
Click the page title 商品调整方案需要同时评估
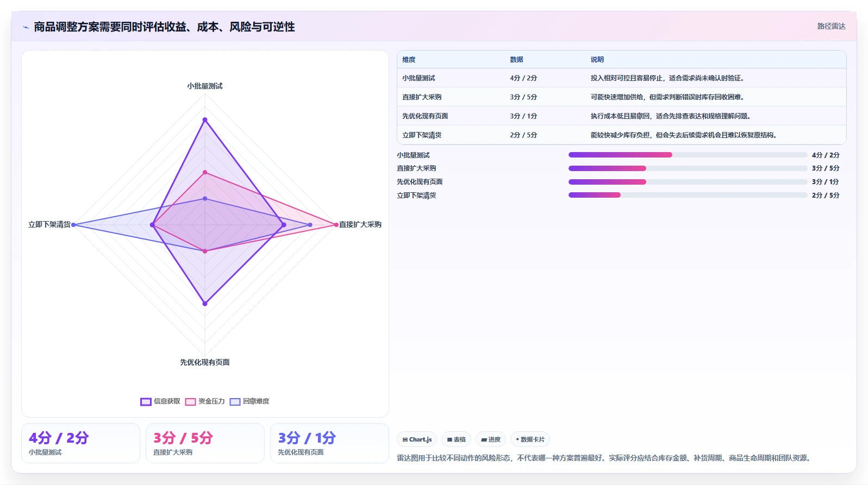tap(164, 27)
